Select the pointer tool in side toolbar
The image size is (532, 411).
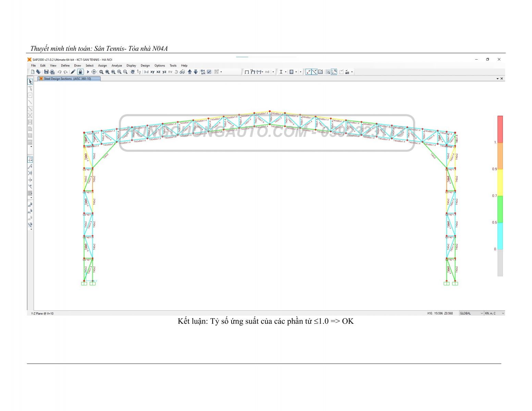pos(30,82)
